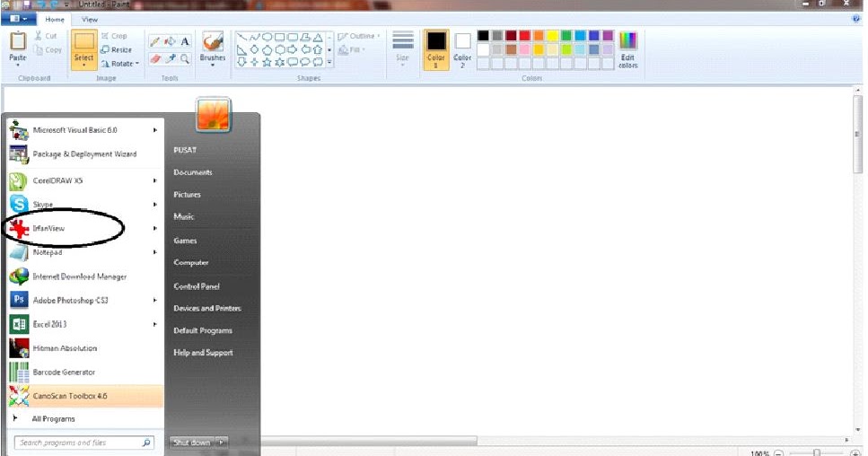
Task: Open Microsoft Visual Basic 6.0
Action: point(83,130)
